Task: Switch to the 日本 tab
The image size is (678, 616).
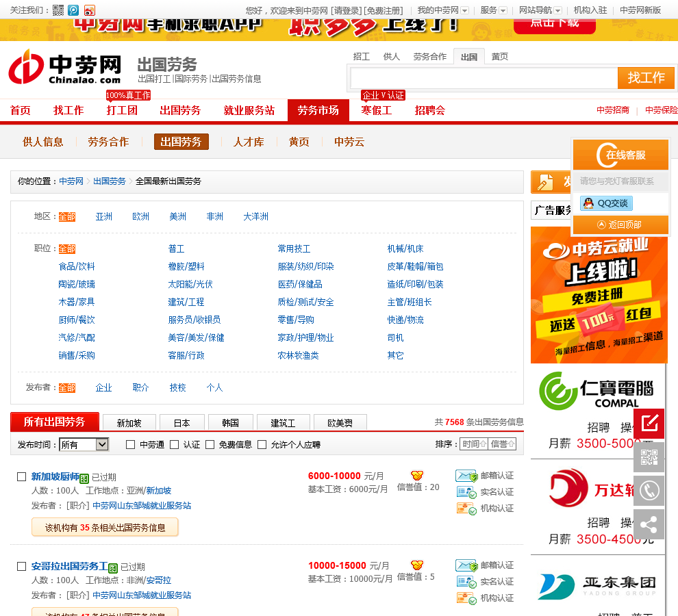Action: (x=181, y=423)
